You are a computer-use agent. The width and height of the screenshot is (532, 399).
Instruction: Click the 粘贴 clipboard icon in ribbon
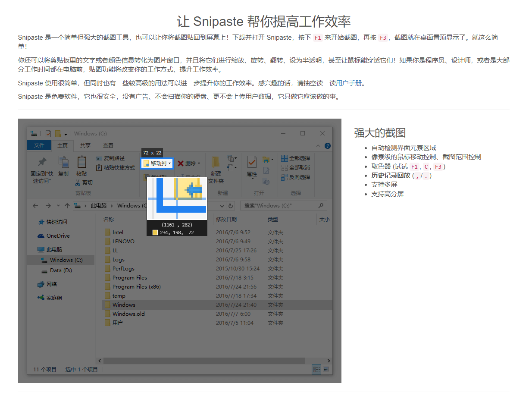tap(81, 162)
